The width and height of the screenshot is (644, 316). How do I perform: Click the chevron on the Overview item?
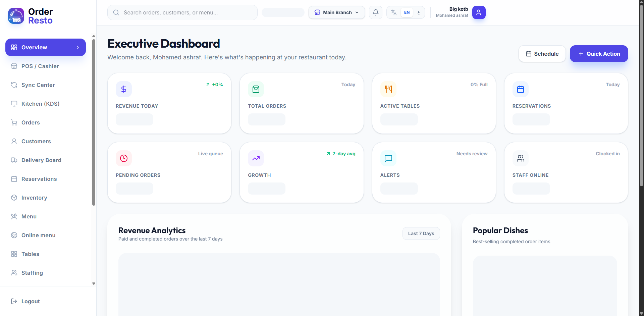pos(78,47)
